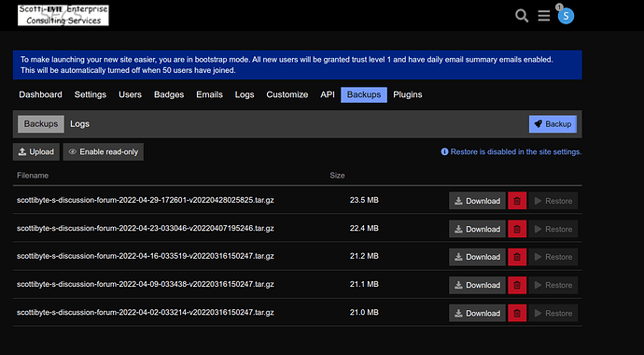Viewport: 644px width, 355px height.
Task: Delete the 2022-04-23 backup via trash icon
Action: pos(517,229)
